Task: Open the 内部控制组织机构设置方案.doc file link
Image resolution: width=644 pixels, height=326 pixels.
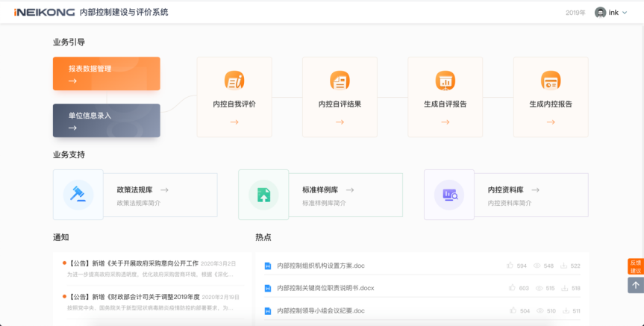Action: (x=320, y=266)
